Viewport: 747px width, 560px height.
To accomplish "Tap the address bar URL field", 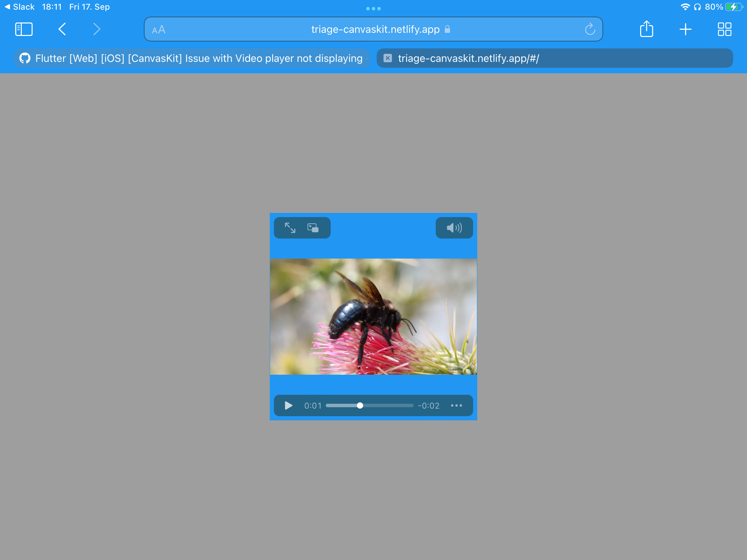I will pos(375,29).
